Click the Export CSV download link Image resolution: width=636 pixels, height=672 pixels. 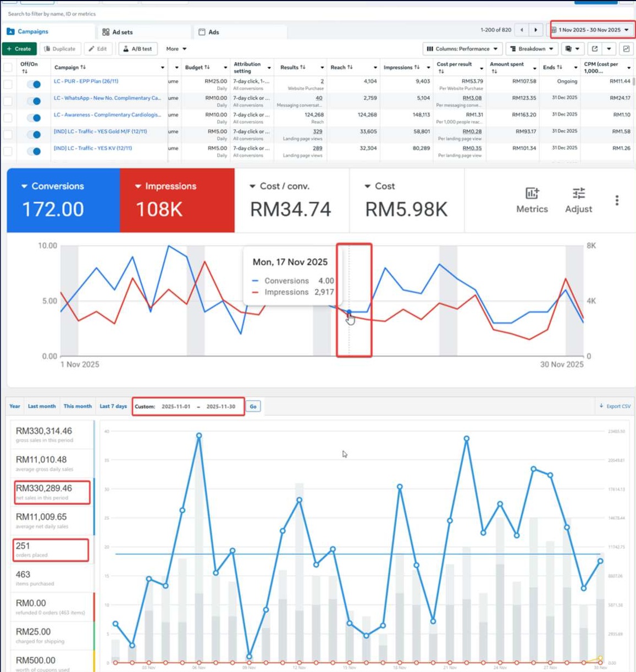point(615,406)
